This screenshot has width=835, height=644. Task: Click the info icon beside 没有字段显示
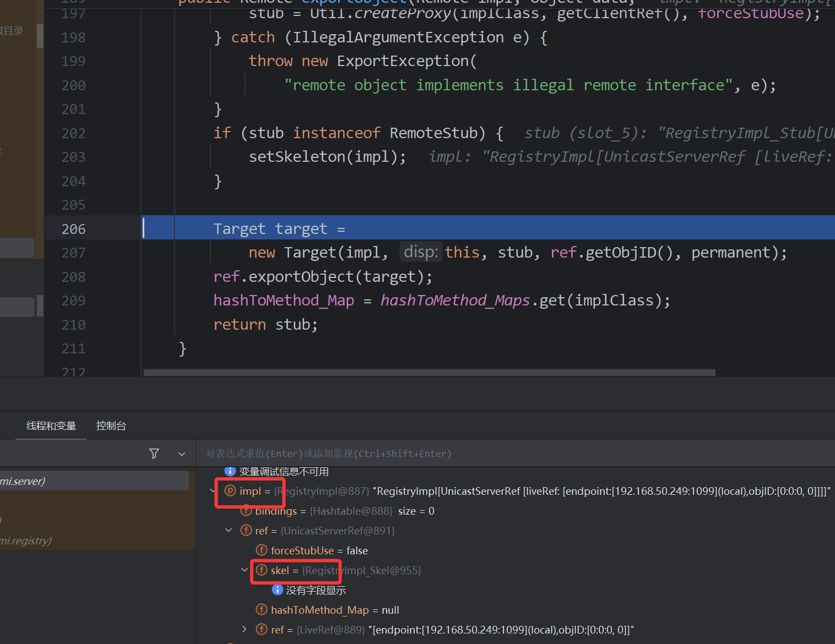pyautogui.click(x=278, y=590)
